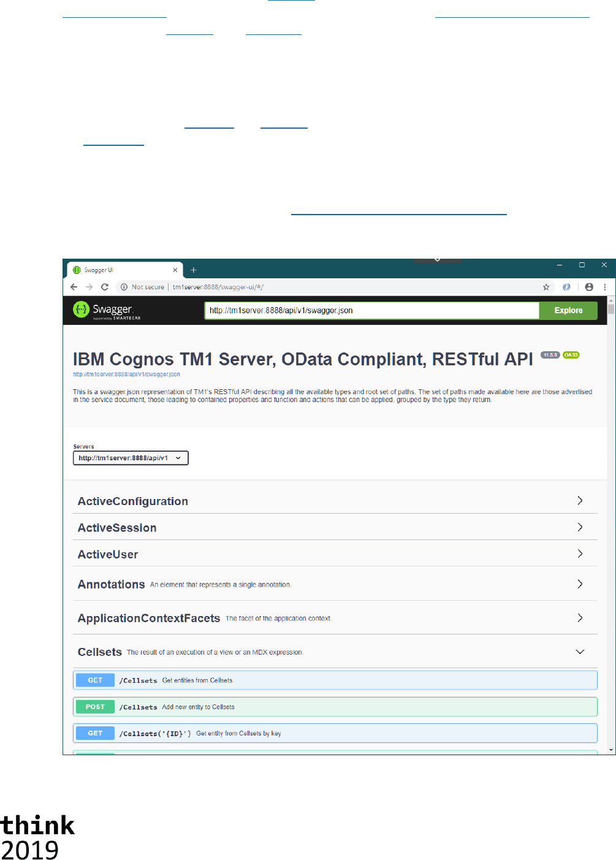Screen dimensions: 616x860
Task: Click the IBM Cognos TM1 Server API title
Action: pos(303,359)
